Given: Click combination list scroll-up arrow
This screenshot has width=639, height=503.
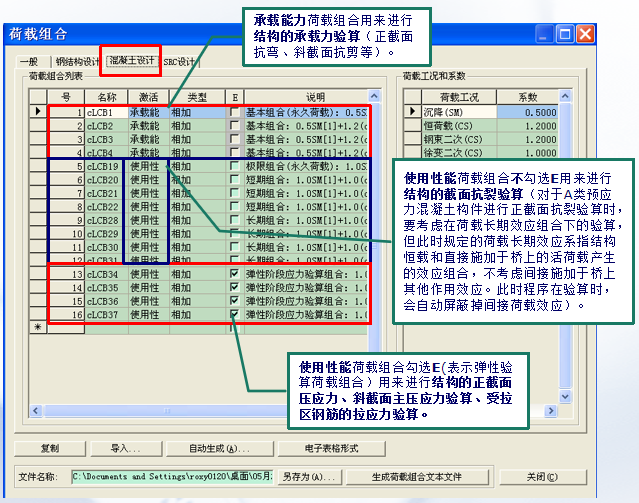Looking at the screenshot, I should (374, 96).
